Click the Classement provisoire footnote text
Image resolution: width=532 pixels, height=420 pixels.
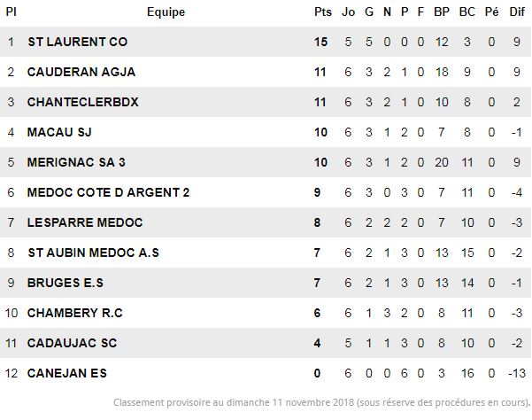[x=321, y=402]
